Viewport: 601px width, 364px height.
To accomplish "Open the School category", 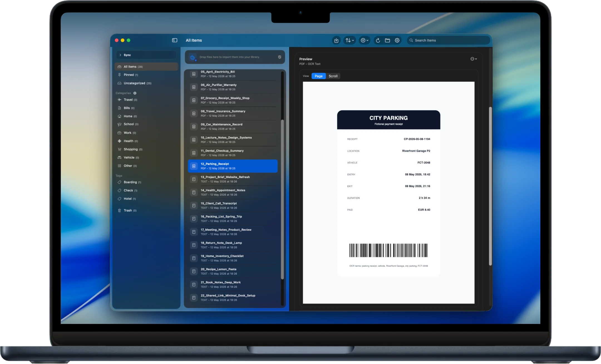I will tap(146, 124).
